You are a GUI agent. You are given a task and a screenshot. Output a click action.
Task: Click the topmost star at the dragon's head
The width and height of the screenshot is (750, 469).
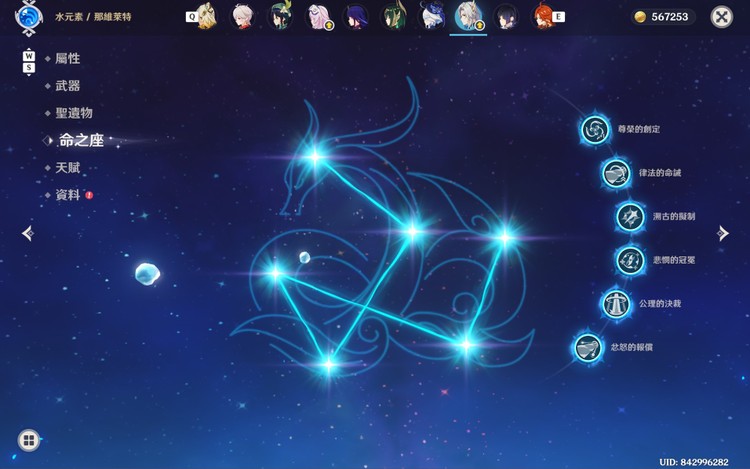[x=315, y=156]
